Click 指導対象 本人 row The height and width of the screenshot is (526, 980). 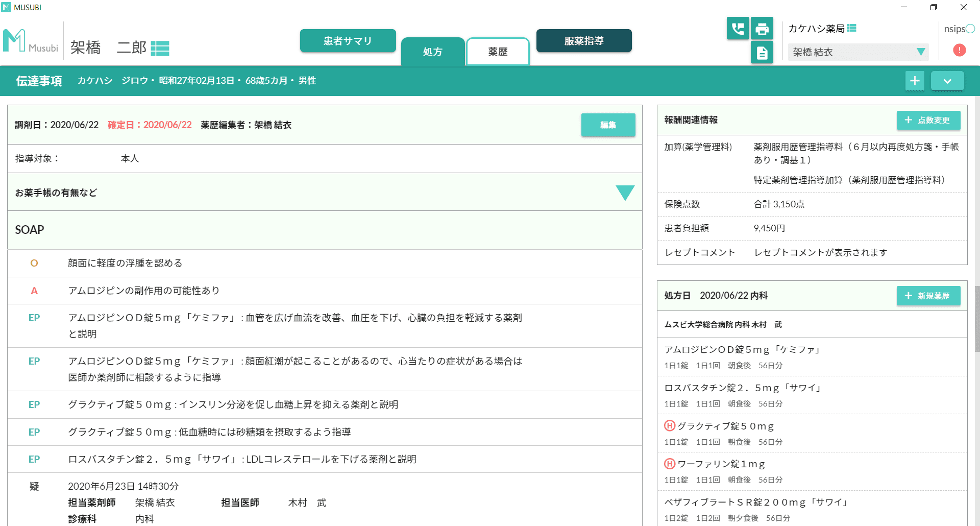pyautogui.click(x=325, y=159)
